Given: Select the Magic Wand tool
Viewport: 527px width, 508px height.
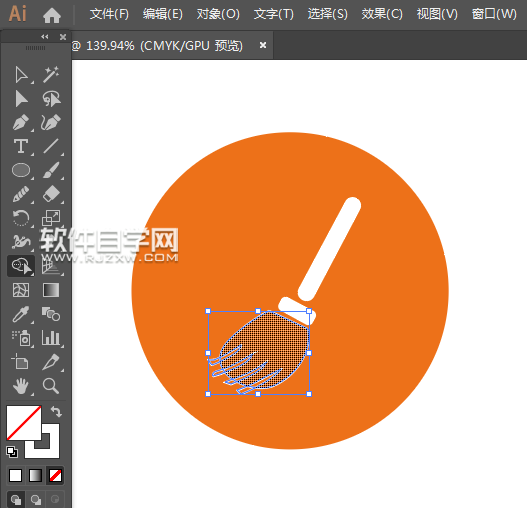Looking at the screenshot, I should [51, 75].
